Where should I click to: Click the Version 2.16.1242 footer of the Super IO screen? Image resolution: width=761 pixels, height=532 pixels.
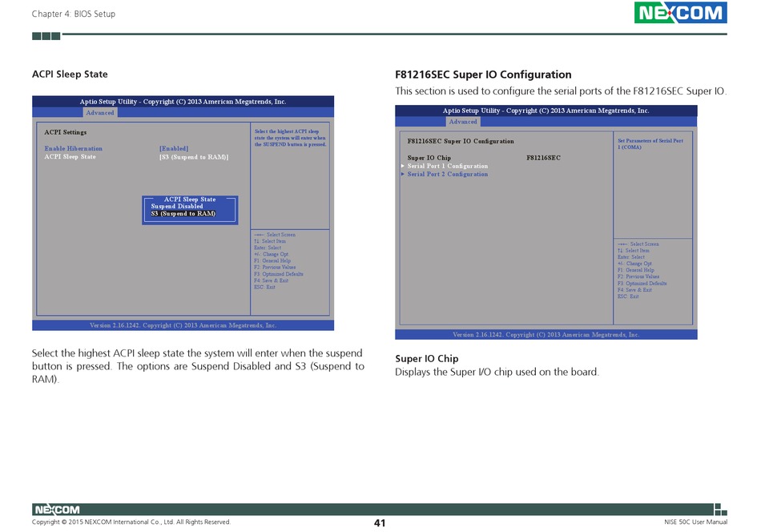click(x=546, y=334)
